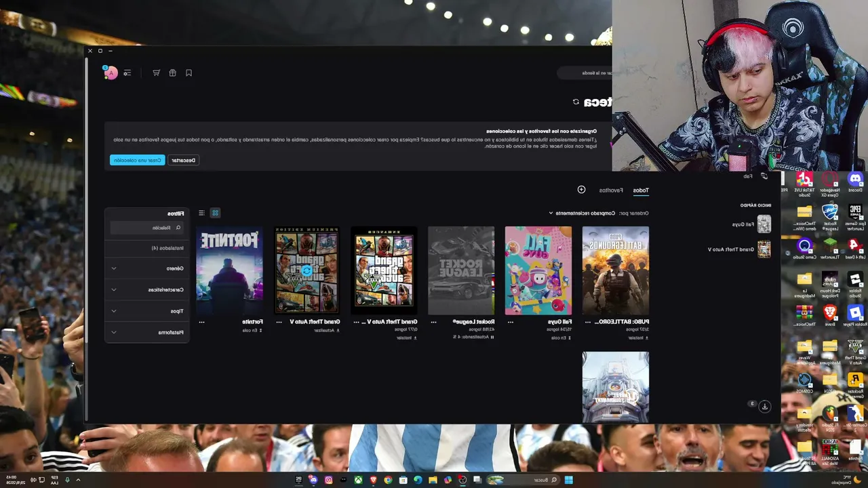Open FL Studio 2024 desktop shortcut
Viewport: 868px width, 488px height.
(830, 419)
